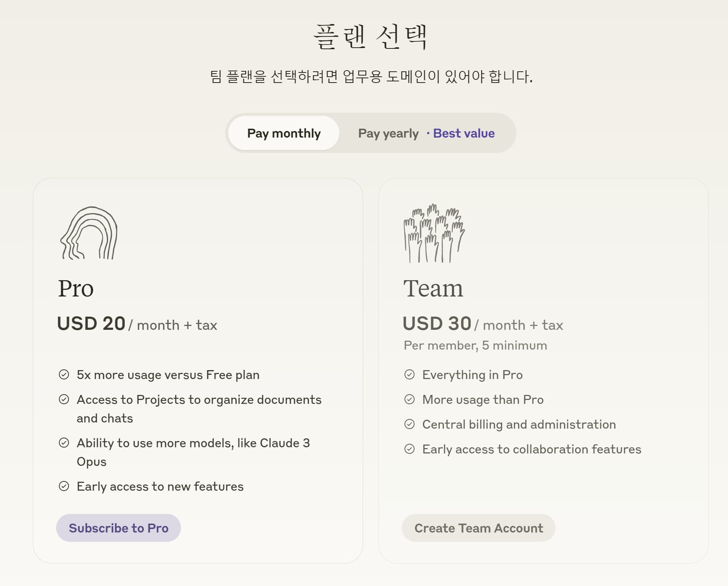Screen dimensions: 728x586
Task: Click the checkmark beside 'Central billing and administration'
Action: coord(410,424)
